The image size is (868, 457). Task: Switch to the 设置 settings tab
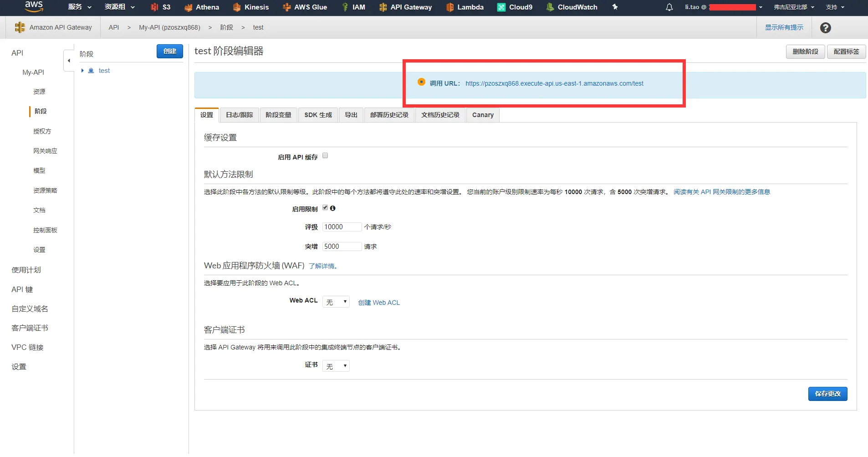(x=207, y=115)
